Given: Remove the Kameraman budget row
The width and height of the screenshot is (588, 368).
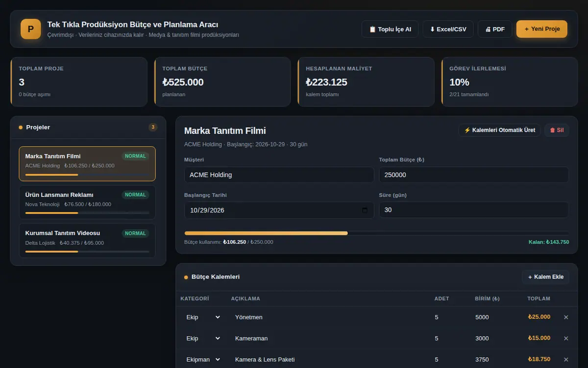Looking at the screenshot, I should point(566,339).
